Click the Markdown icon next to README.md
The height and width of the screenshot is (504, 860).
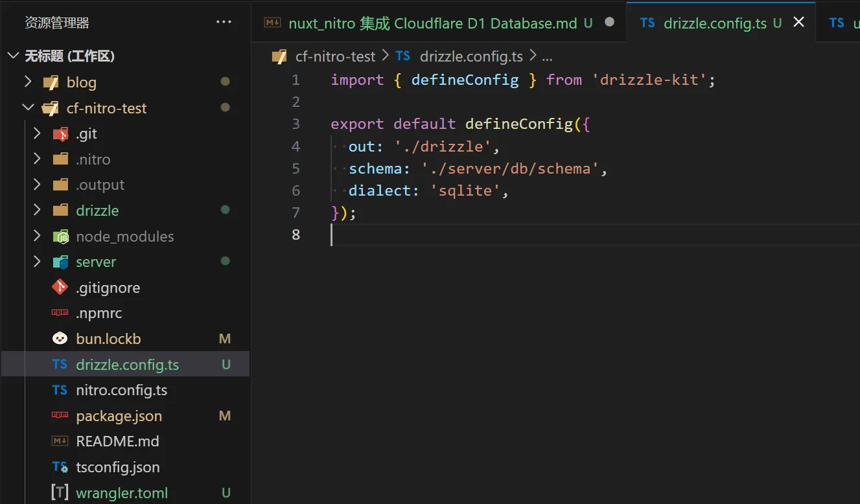pos(59,441)
